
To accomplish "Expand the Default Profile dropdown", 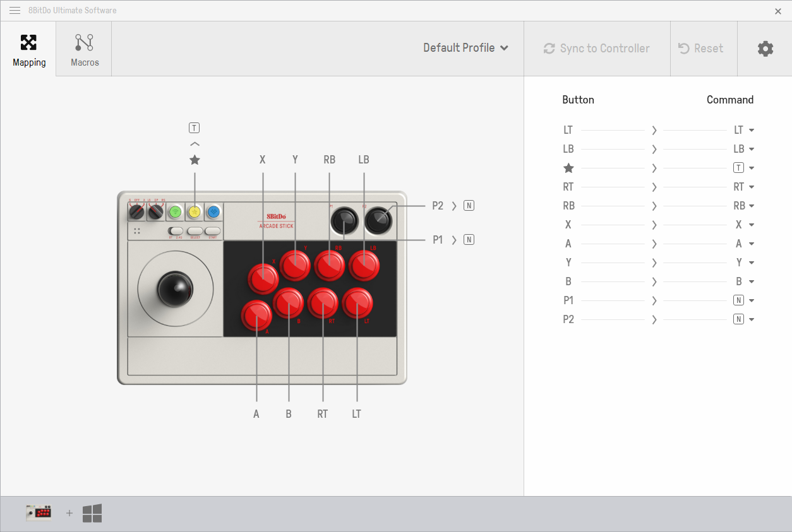I will [x=465, y=48].
